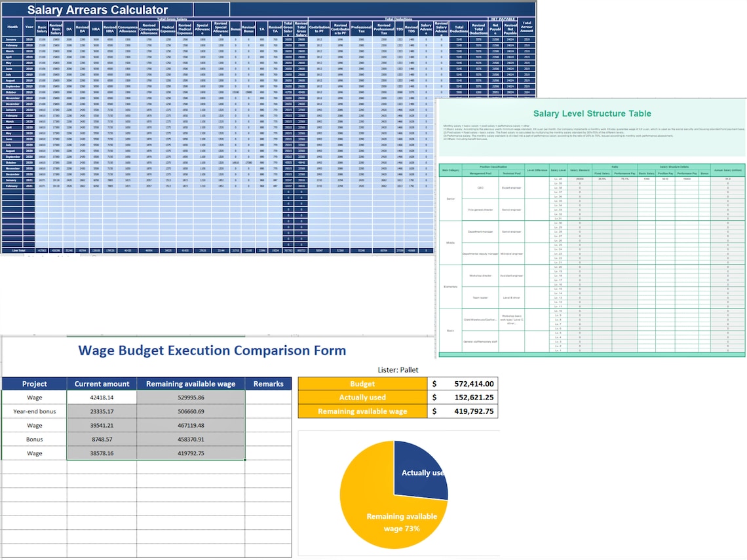Select the CEO cell under Management Post

click(480, 186)
